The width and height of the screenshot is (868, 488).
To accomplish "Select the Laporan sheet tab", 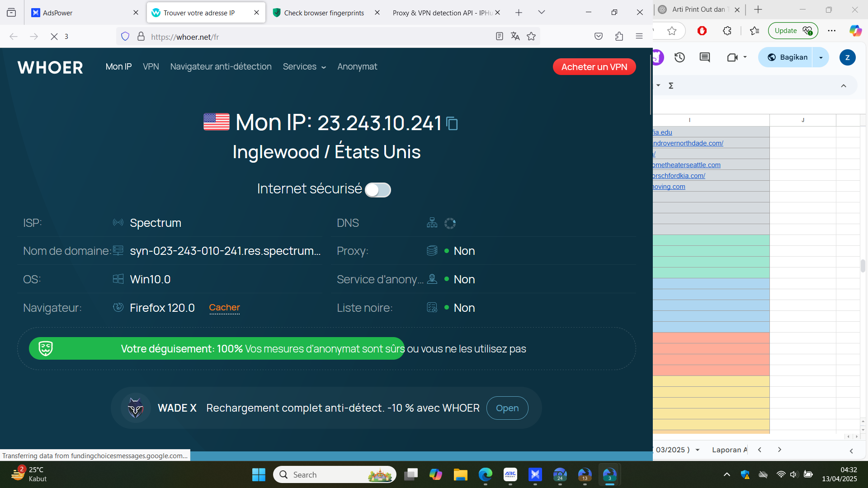I will (x=729, y=450).
